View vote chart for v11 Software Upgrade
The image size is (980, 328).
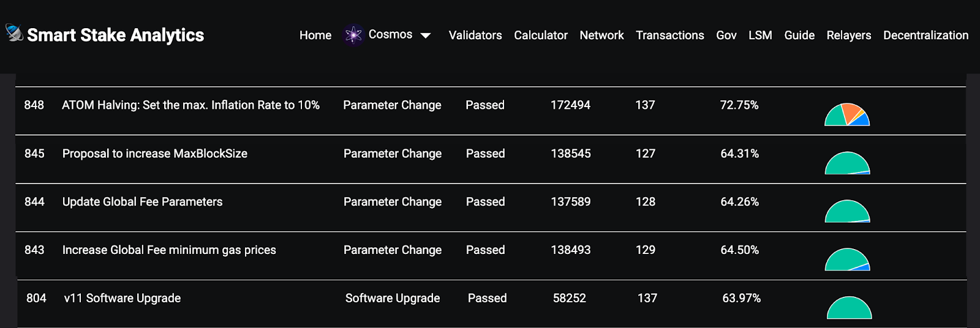click(849, 308)
